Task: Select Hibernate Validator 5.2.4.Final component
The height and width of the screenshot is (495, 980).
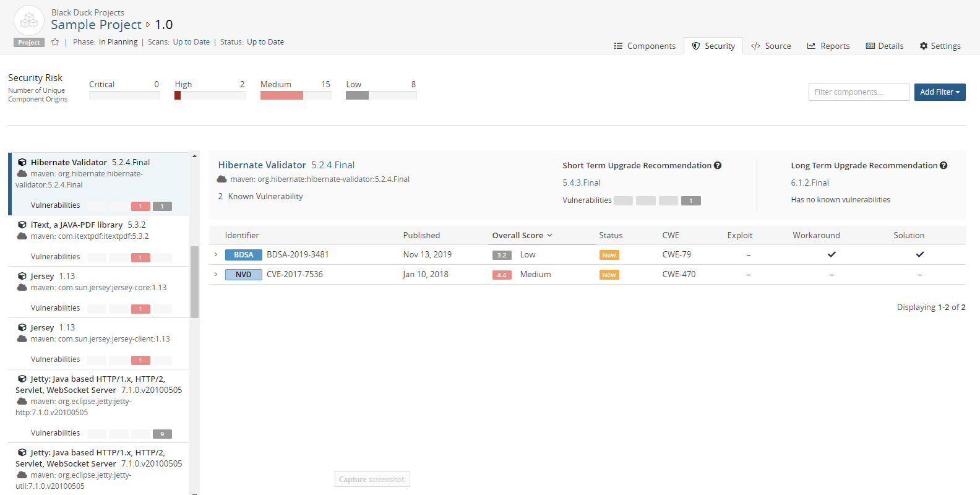Action: [x=99, y=184]
